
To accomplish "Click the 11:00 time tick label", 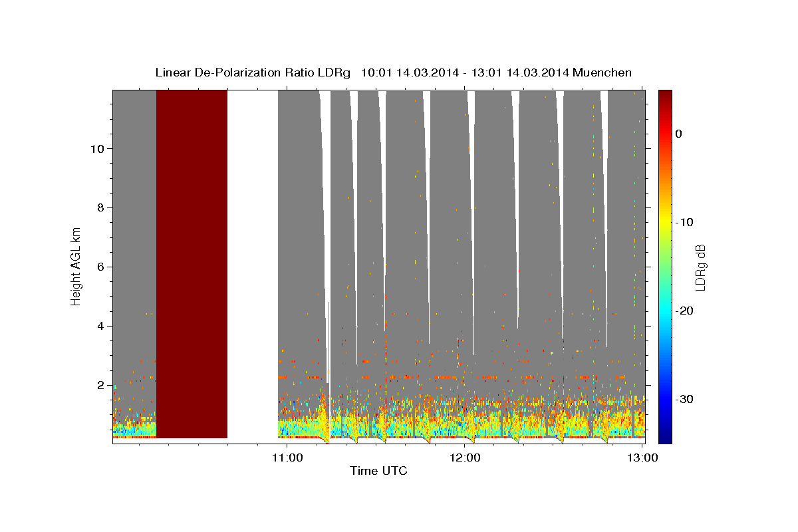I will [287, 458].
